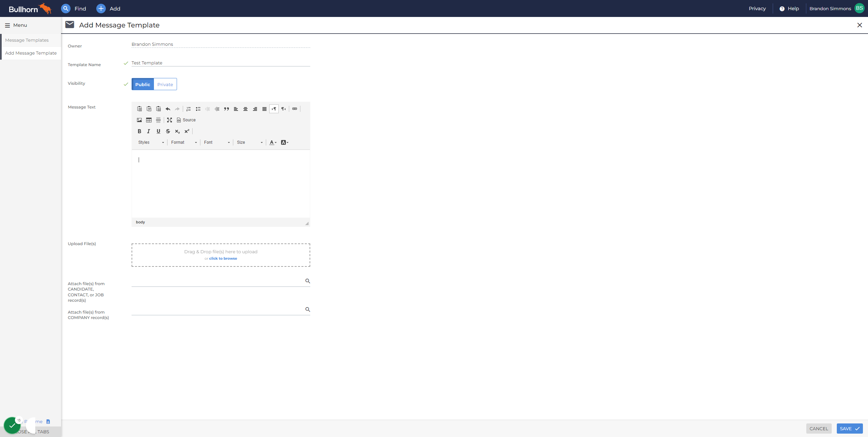Toggle Source view in editor
868x437 pixels.
[186, 120]
